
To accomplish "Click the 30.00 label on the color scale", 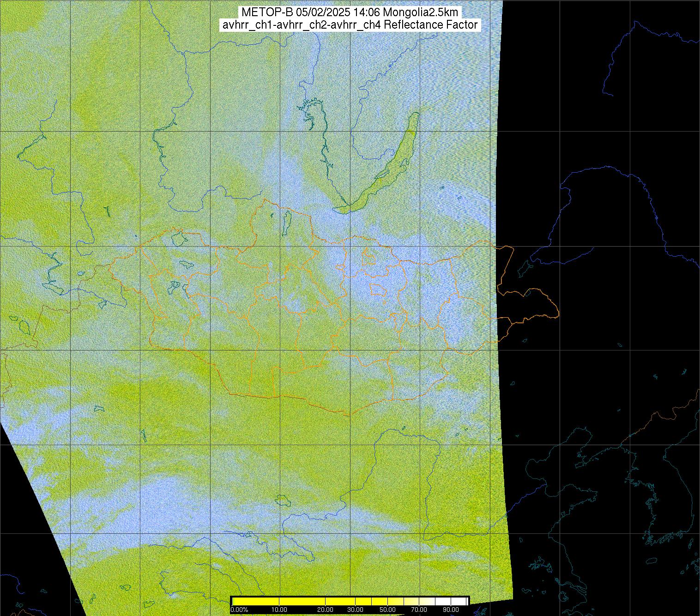I will point(356,610).
